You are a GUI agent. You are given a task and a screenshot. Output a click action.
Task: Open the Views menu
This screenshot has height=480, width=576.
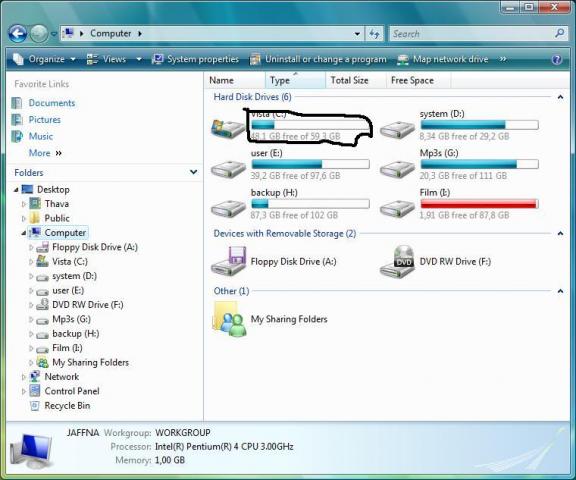[106, 59]
